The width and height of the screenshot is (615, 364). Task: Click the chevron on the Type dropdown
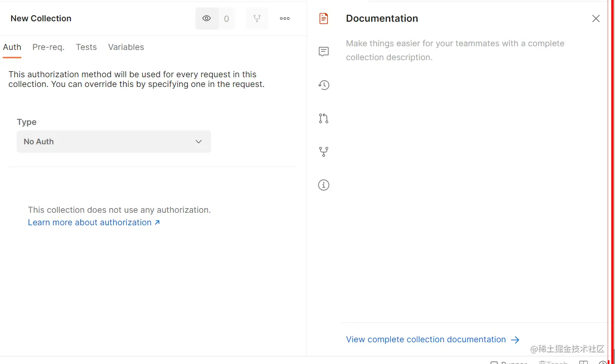[199, 142]
